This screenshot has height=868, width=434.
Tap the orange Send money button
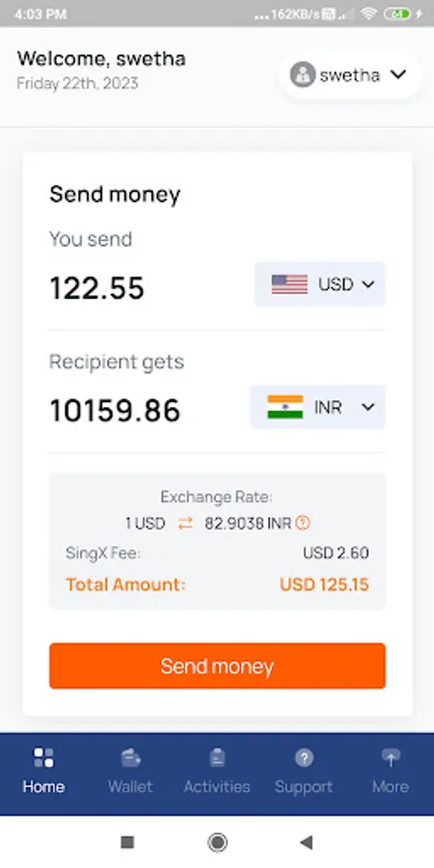217,665
